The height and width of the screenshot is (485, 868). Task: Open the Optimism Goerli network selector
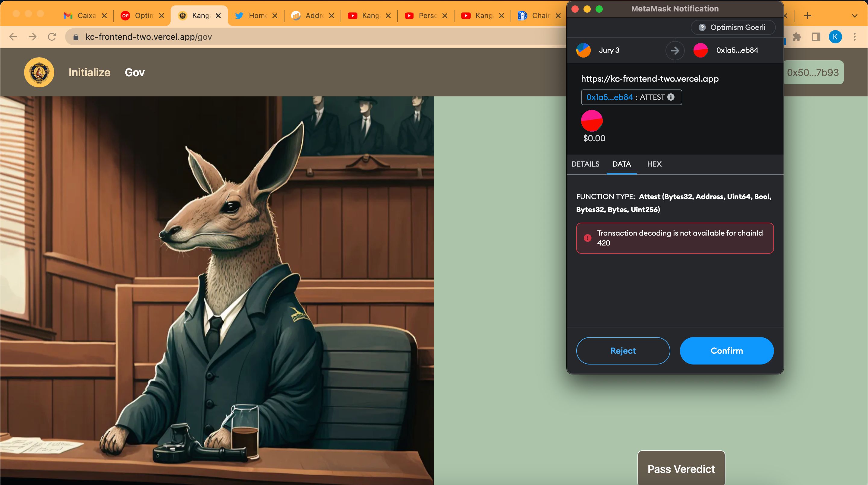[733, 27]
